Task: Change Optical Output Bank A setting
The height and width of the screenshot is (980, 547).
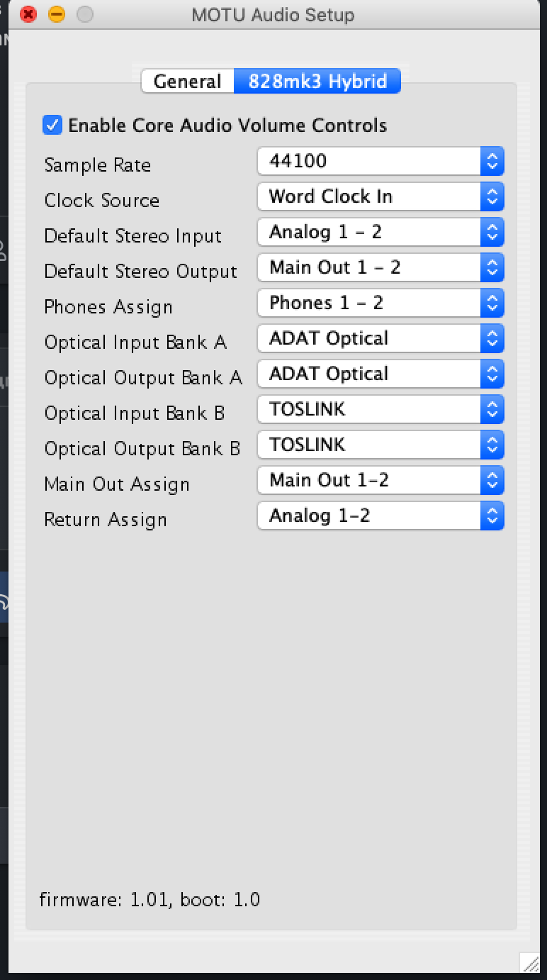Action: point(380,374)
